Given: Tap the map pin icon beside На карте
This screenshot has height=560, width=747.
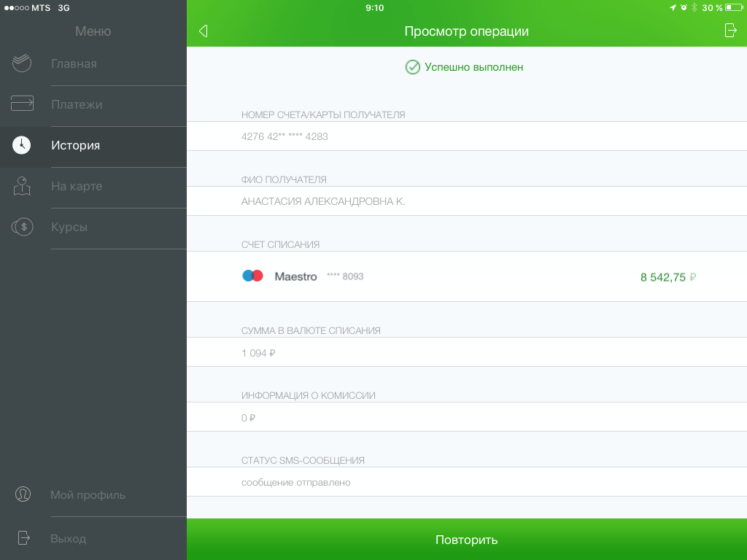Looking at the screenshot, I should [x=22, y=186].
